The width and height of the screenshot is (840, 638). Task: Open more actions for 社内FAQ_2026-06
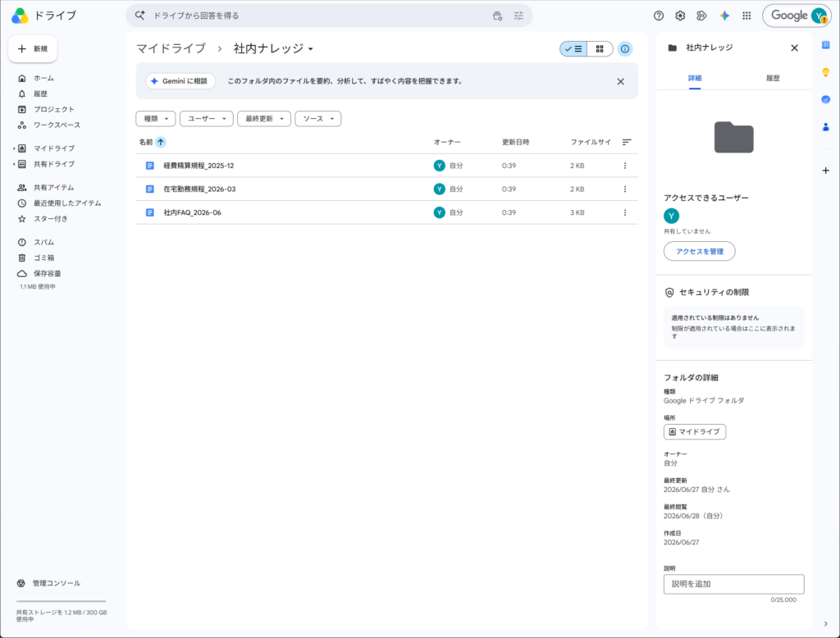point(624,212)
